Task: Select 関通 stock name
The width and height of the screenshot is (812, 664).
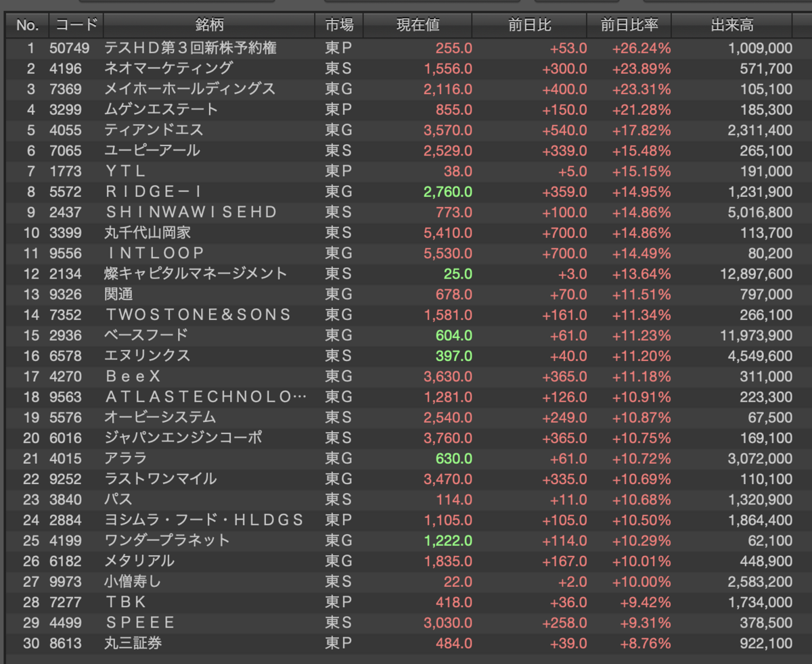Action: click(x=118, y=294)
